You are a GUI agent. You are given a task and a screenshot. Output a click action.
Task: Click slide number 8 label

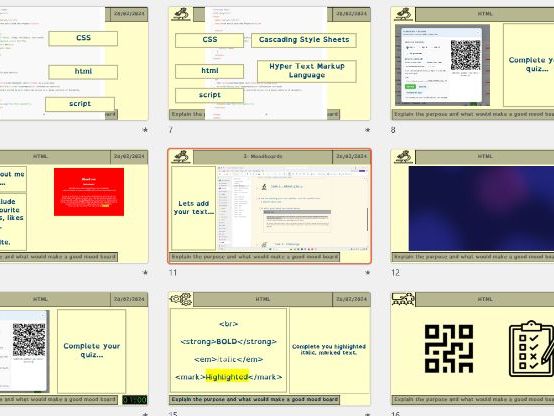tap(393, 130)
